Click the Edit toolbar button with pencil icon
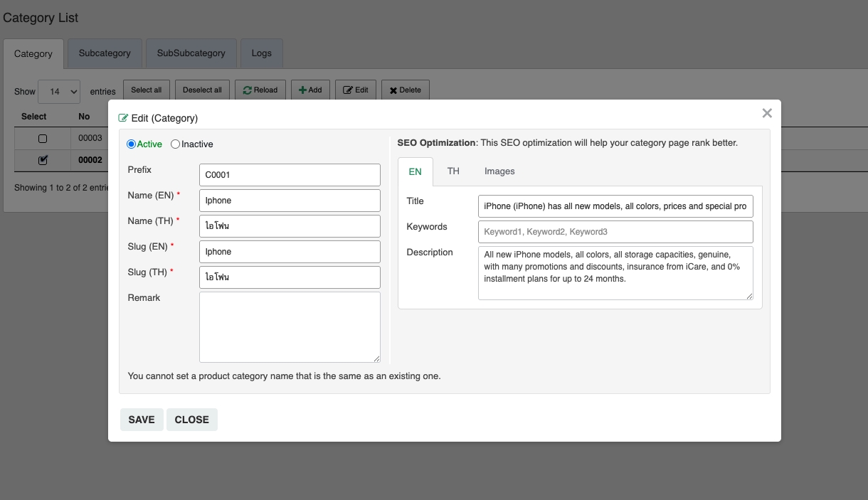The width and height of the screenshot is (868, 500). [356, 90]
